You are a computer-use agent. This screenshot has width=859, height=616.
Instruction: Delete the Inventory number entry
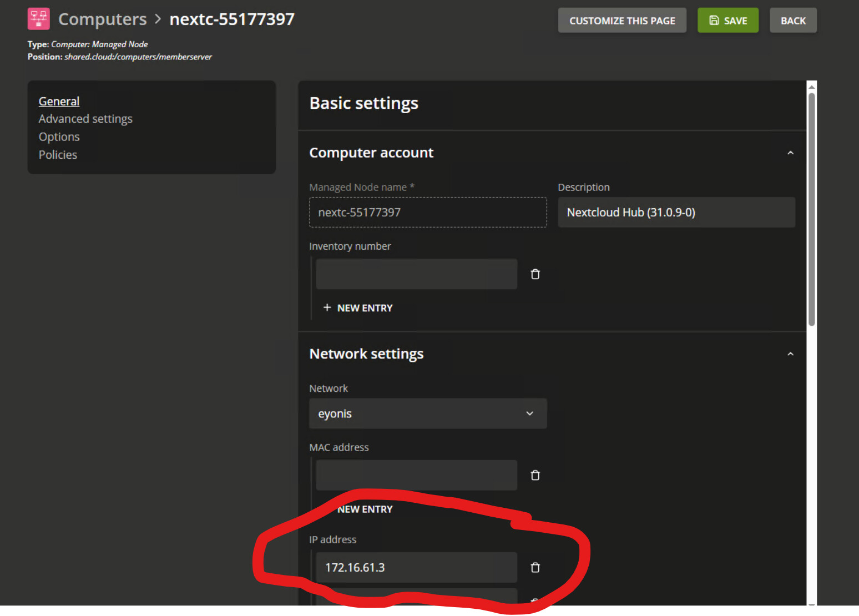click(535, 274)
